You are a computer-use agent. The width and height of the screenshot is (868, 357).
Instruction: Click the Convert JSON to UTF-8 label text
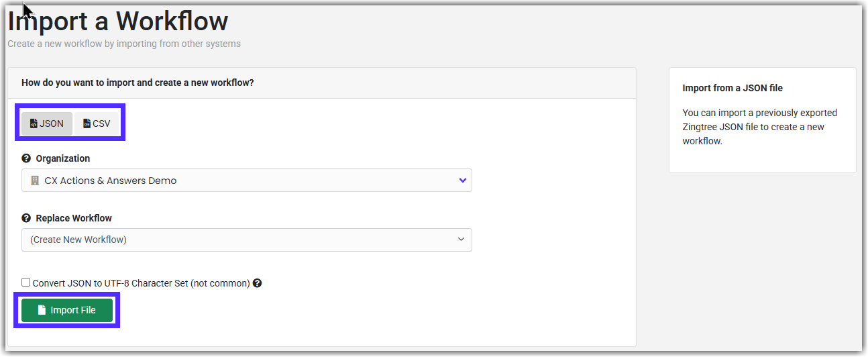coord(141,283)
